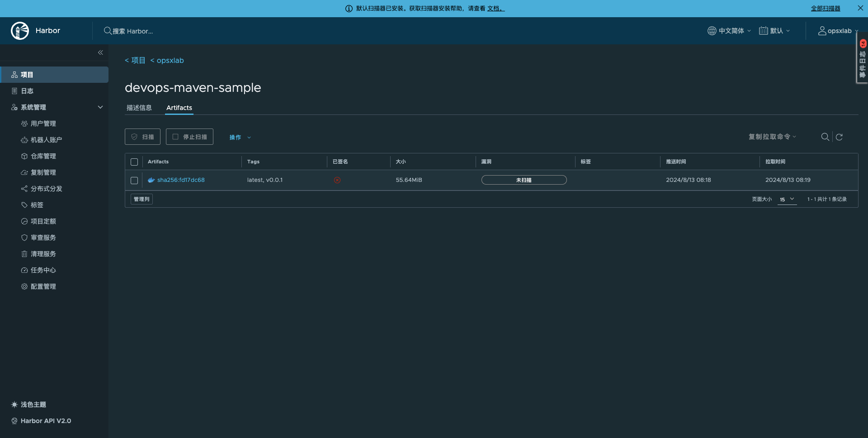The width and height of the screenshot is (868, 438).
Task: Open 项目 in the sidebar
Action: tap(54, 75)
